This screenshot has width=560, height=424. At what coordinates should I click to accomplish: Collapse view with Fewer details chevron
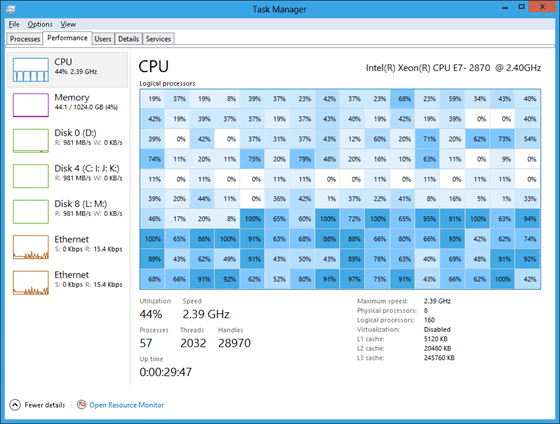point(15,405)
